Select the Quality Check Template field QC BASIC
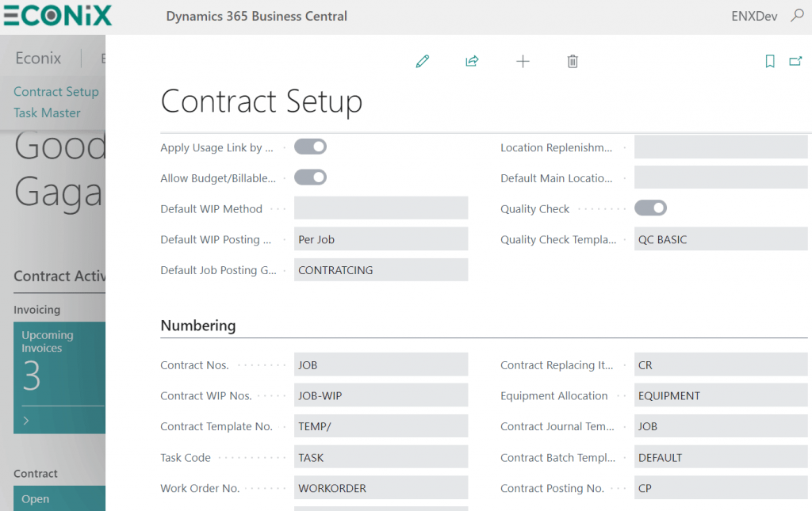The image size is (812, 511). point(720,239)
